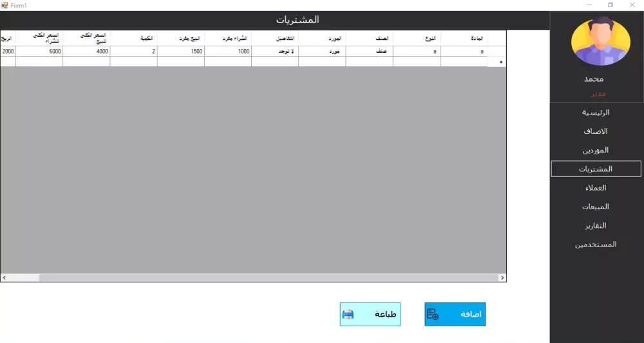
Task: Click the first data row's header selector
Action: click(497, 51)
